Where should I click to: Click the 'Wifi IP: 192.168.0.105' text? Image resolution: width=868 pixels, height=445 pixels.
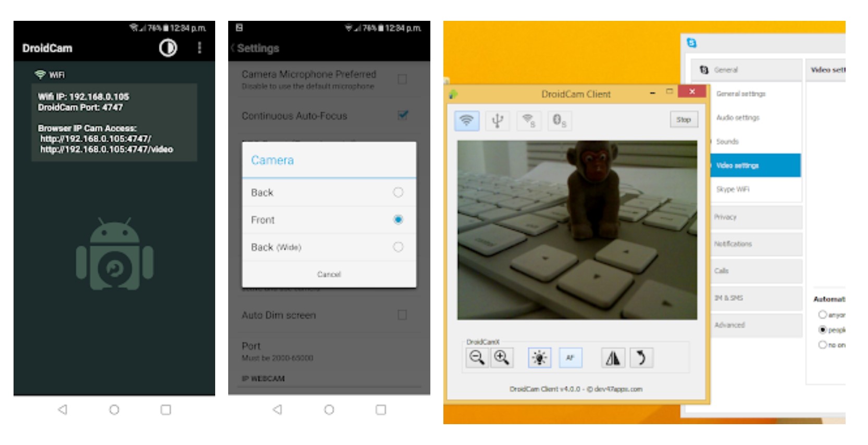pos(83,97)
